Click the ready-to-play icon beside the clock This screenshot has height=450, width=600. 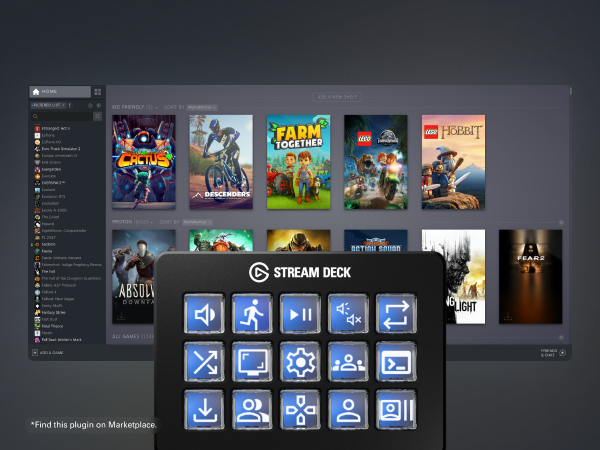(x=99, y=105)
